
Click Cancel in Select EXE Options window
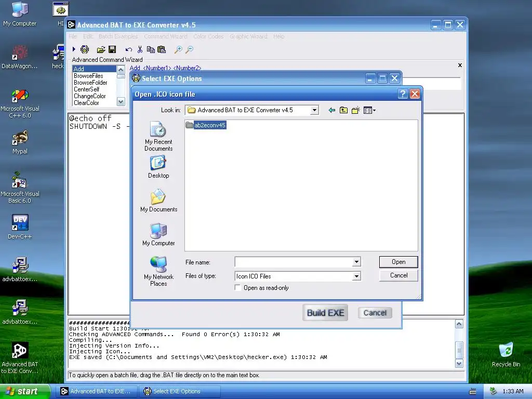pos(375,312)
